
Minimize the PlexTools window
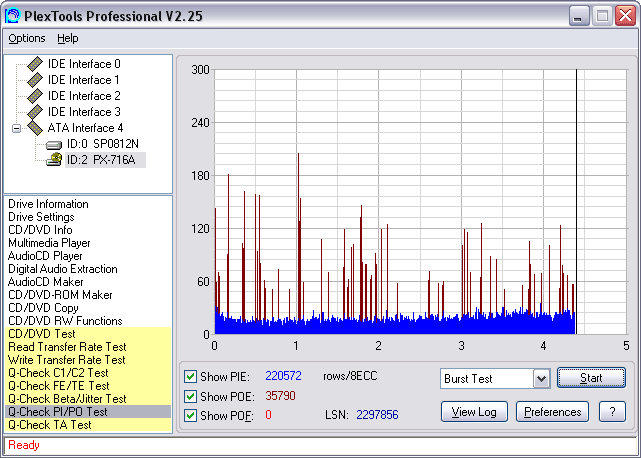578,16
